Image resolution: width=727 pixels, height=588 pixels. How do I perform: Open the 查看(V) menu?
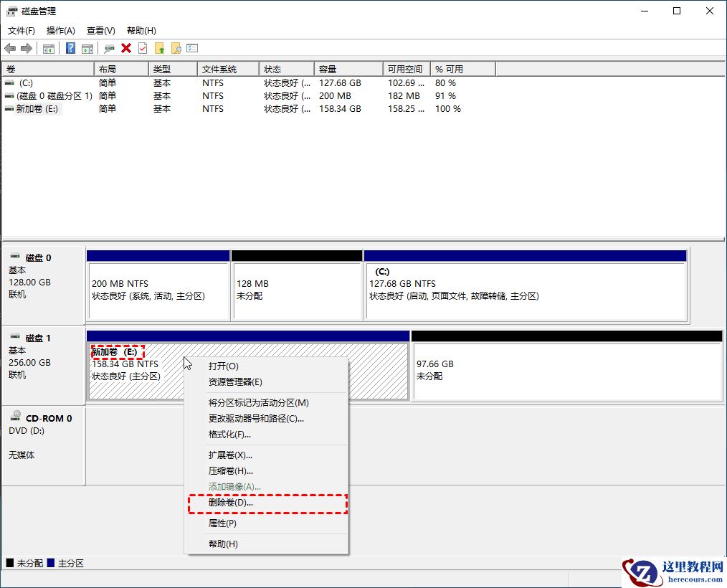(100, 30)
